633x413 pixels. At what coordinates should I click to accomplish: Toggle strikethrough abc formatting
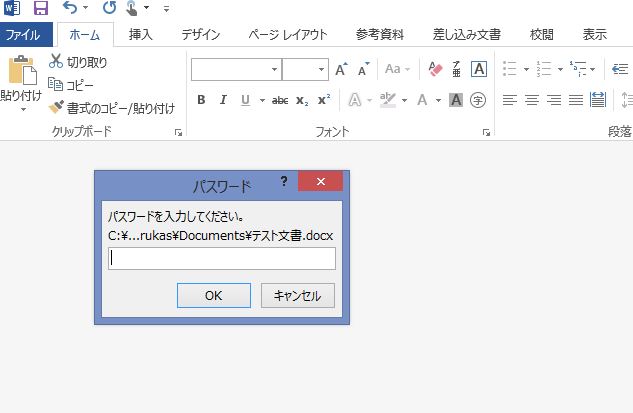pos(280,100)
